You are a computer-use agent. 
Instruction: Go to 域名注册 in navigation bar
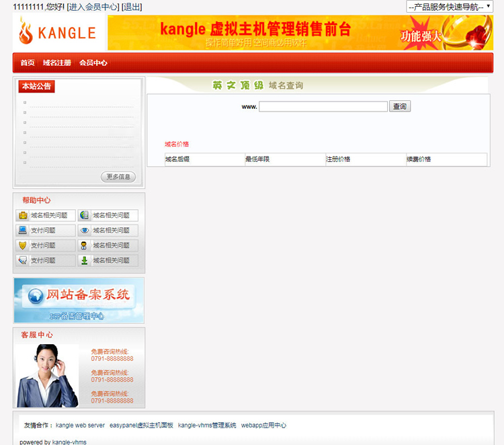coord(56,63)
